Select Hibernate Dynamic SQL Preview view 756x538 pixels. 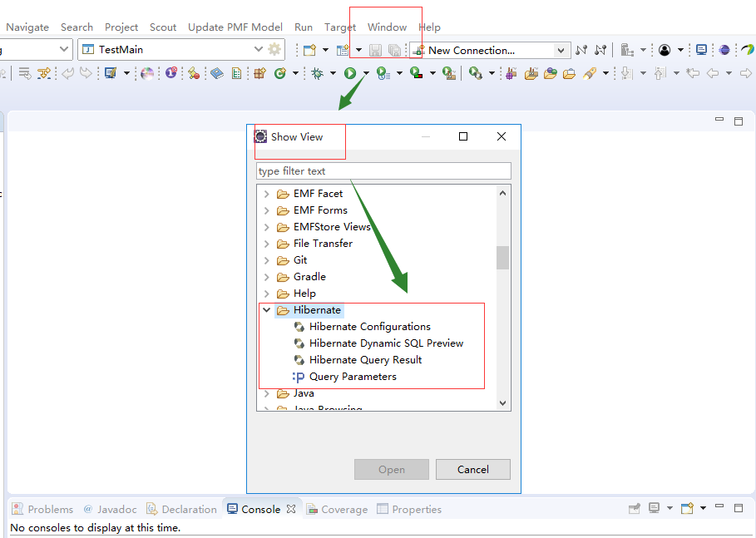pyautogui.click(x=386, y=343)
